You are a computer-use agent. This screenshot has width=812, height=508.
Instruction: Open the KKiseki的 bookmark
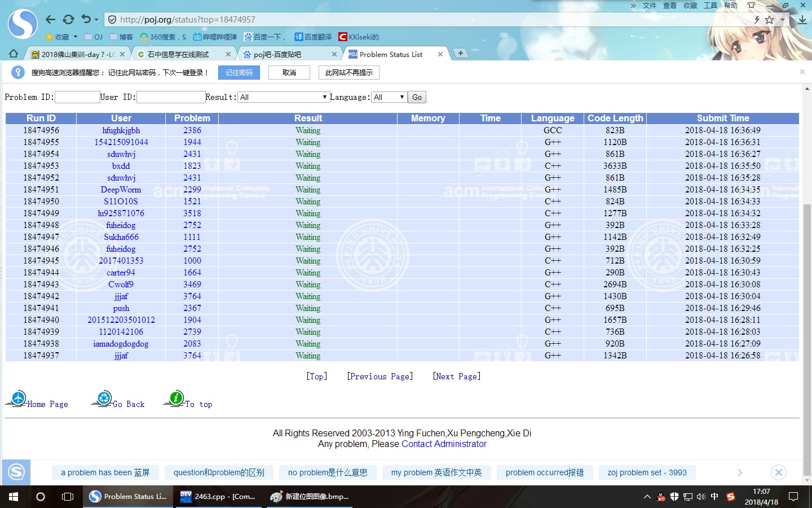tap(359, 37)
